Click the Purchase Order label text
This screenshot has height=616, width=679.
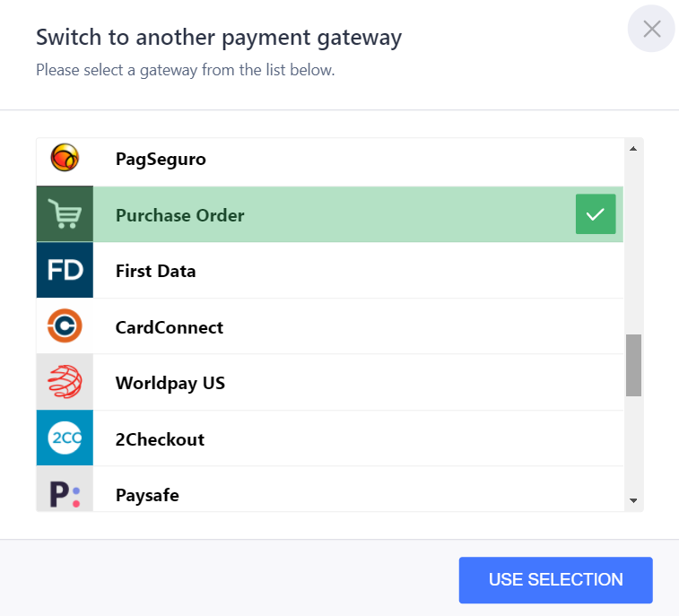(x=180, y=215)
